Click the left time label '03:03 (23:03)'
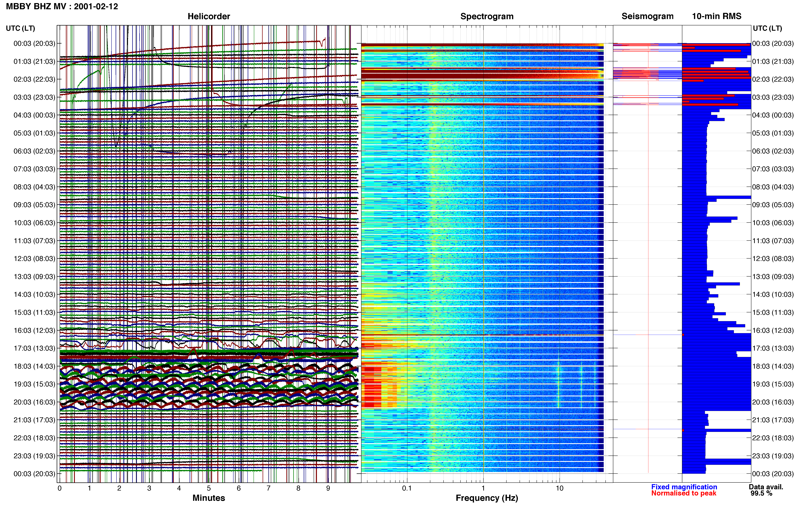This screenshot has height=508, width=812. 34,97
